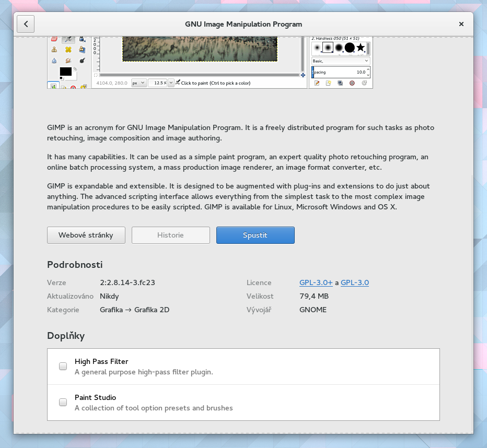487x448 pixels.
Task: Enable the High Pass Filter add-on
Action: coord(63,366)
